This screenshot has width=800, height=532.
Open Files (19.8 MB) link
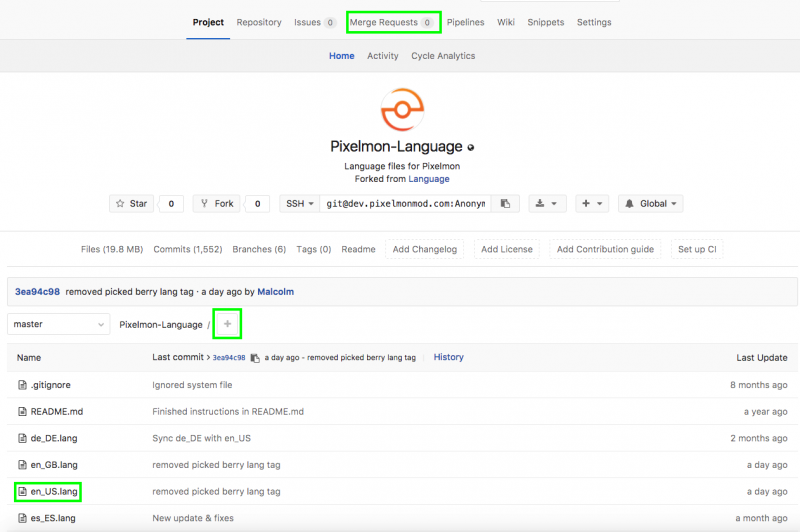coord(112,249)
